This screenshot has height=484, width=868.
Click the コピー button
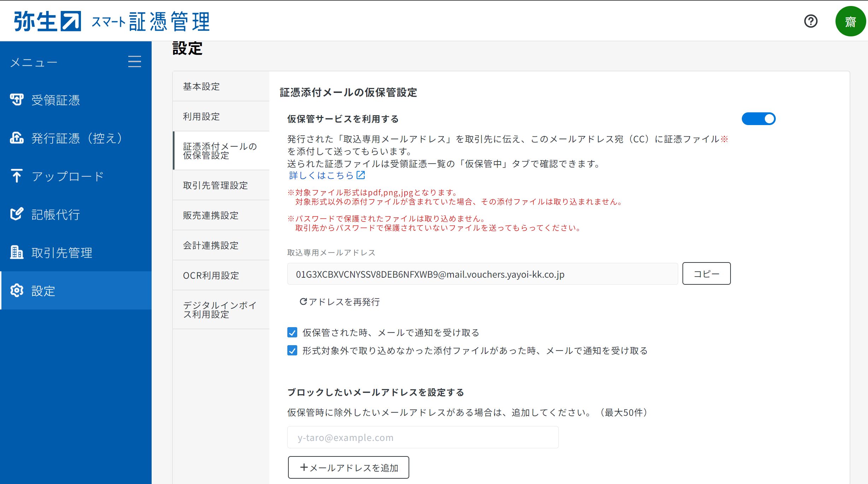click(706, 273)
